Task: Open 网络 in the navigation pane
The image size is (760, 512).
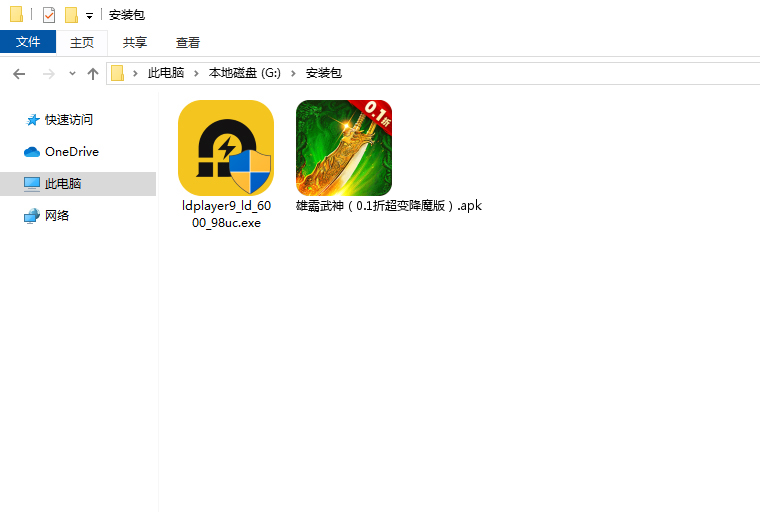Action: click(57, 215)
